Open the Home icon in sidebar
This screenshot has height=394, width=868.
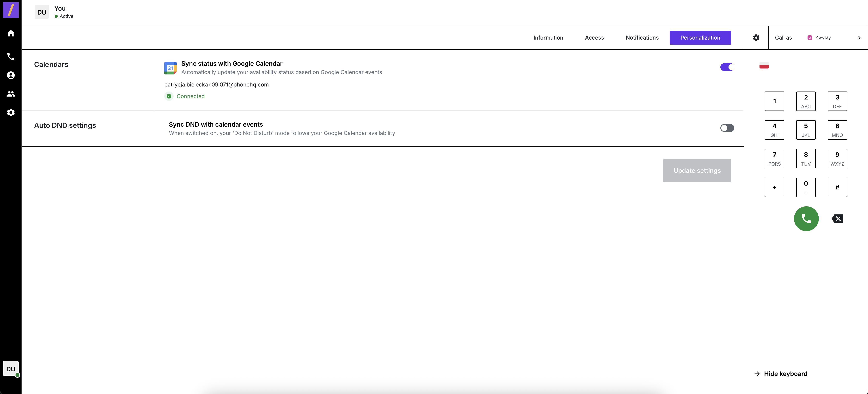(x=11, y=33)
